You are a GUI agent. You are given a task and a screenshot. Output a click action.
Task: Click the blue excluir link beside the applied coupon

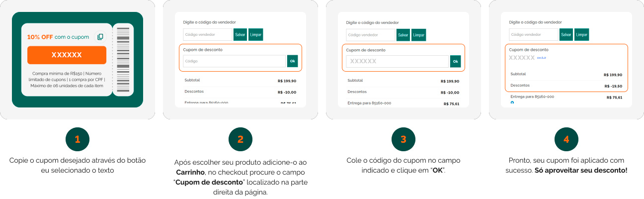[x=542, y=58]
